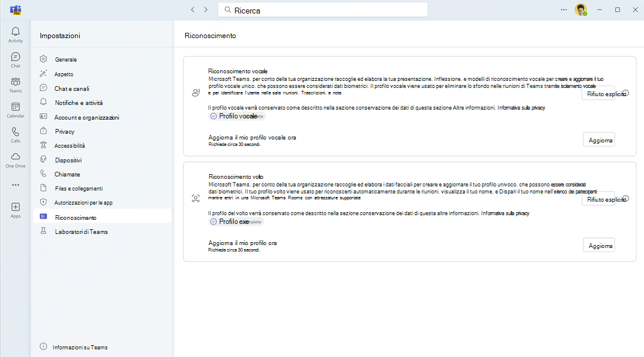Open Notifiche e attività settings
Image resolution: width=644 pixels, height=357 pixels.
click(103, 103)
